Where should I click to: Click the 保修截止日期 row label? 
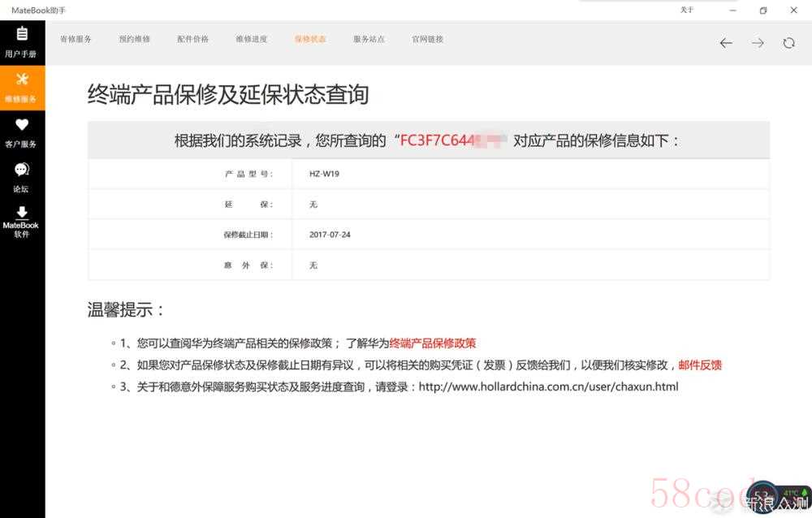(x=248, y=235)
